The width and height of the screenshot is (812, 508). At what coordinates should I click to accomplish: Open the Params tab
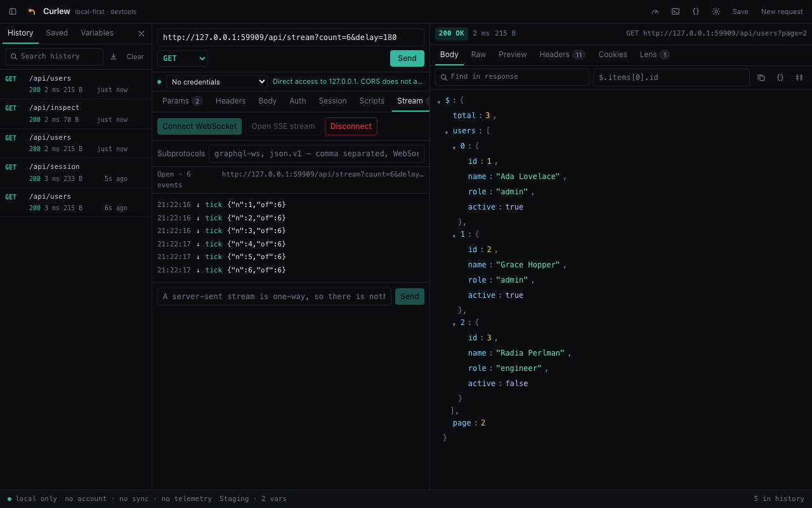pos(182,101)
